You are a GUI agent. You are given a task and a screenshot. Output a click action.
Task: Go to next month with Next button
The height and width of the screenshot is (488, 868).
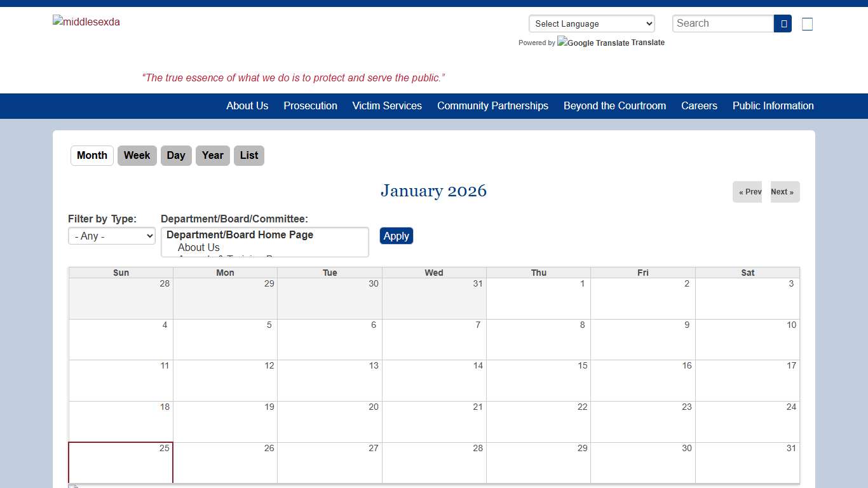tap(784, 191)
